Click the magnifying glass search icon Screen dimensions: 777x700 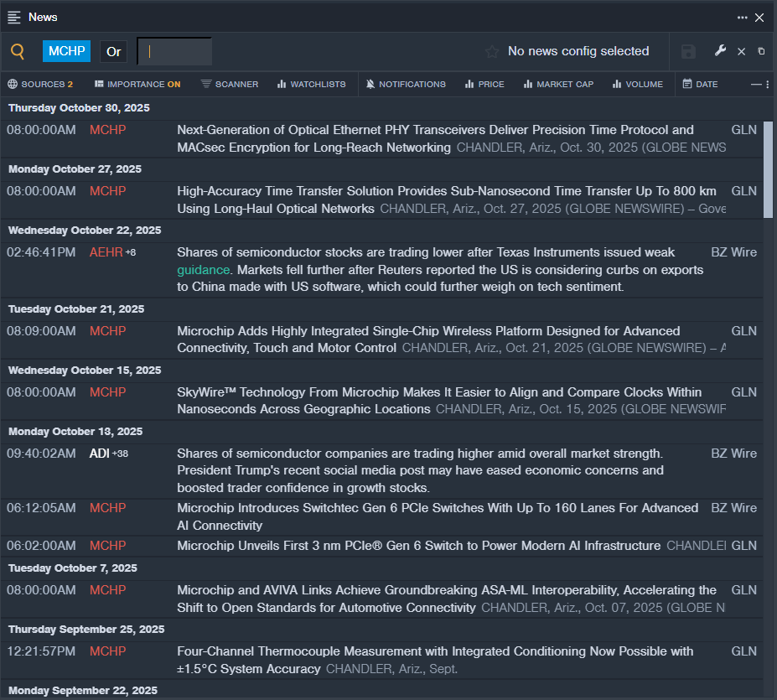tap(18, 52)
